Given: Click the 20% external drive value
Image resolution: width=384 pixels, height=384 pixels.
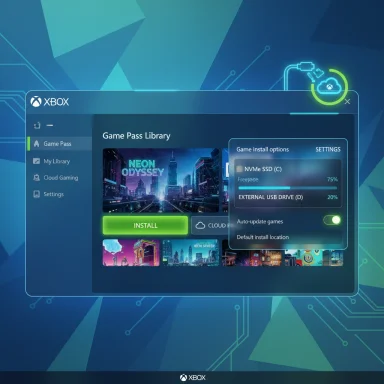Looking at the screenshot, I should (332, 197).
